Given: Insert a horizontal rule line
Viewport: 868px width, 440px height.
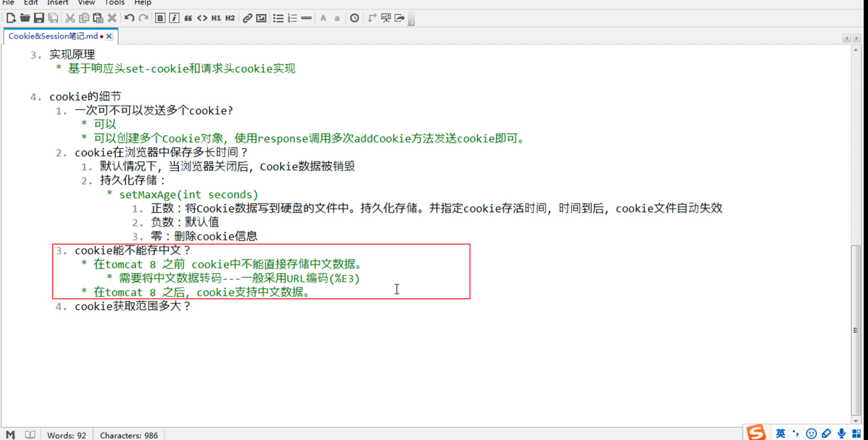Looking at the screenshot, I should point(306,18).
